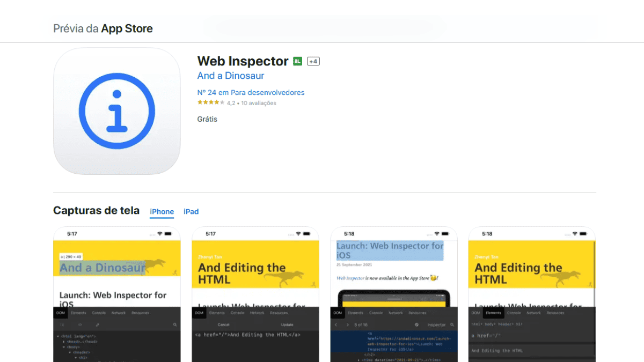Click the search magnifier in first screenshot
644x362 pixels.
175,325
